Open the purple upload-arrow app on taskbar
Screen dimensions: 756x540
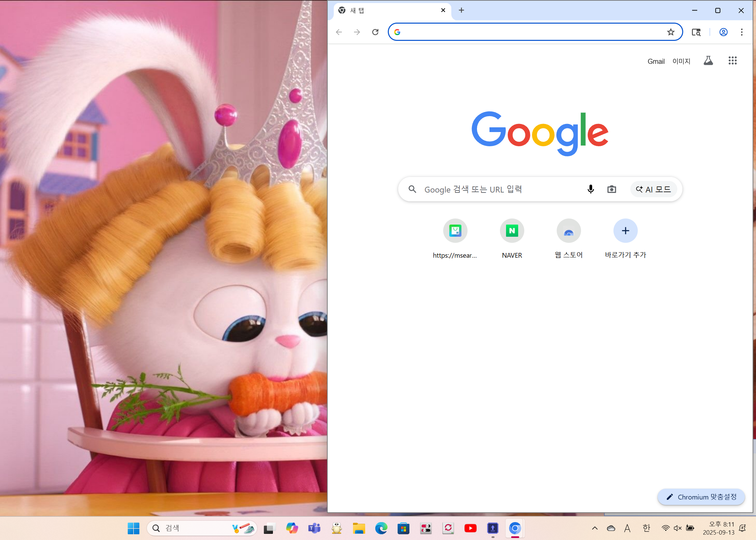tap(493, 528)
